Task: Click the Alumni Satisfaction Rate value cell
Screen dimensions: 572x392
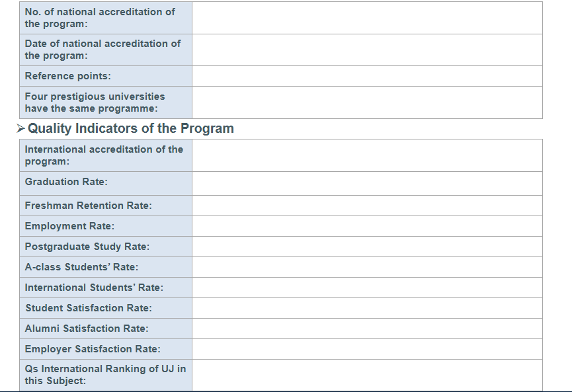Action: [367, 329]
